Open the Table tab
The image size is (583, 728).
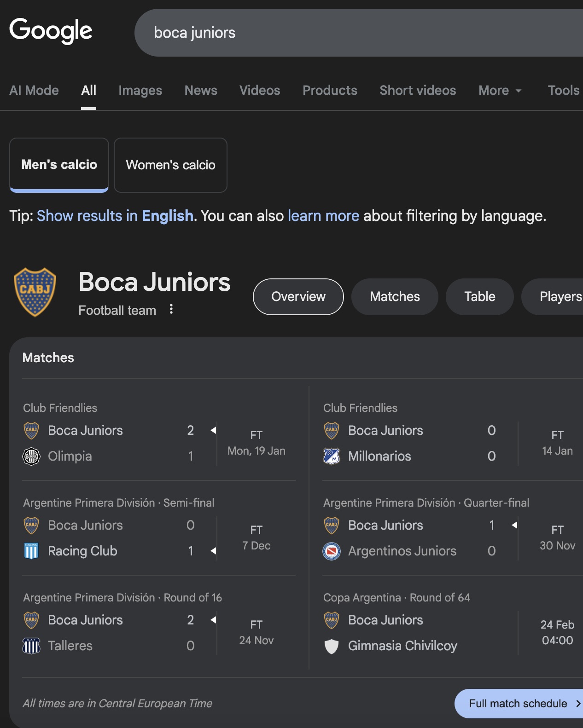tap(479, 297)
